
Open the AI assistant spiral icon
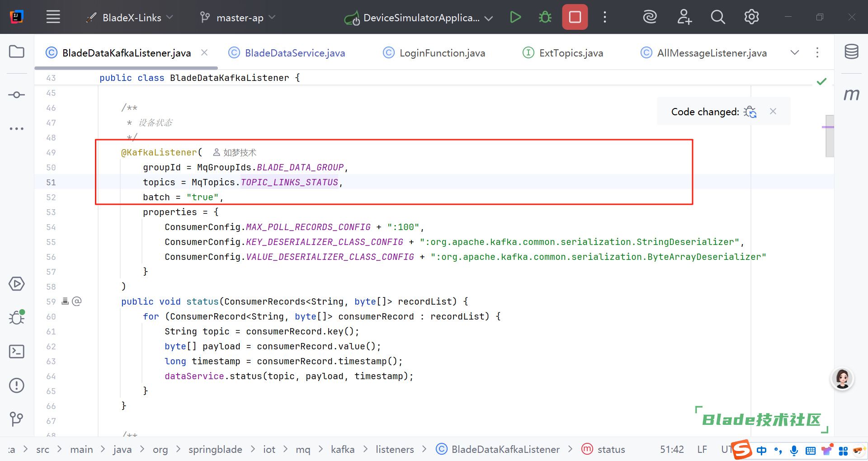point(650,17)
